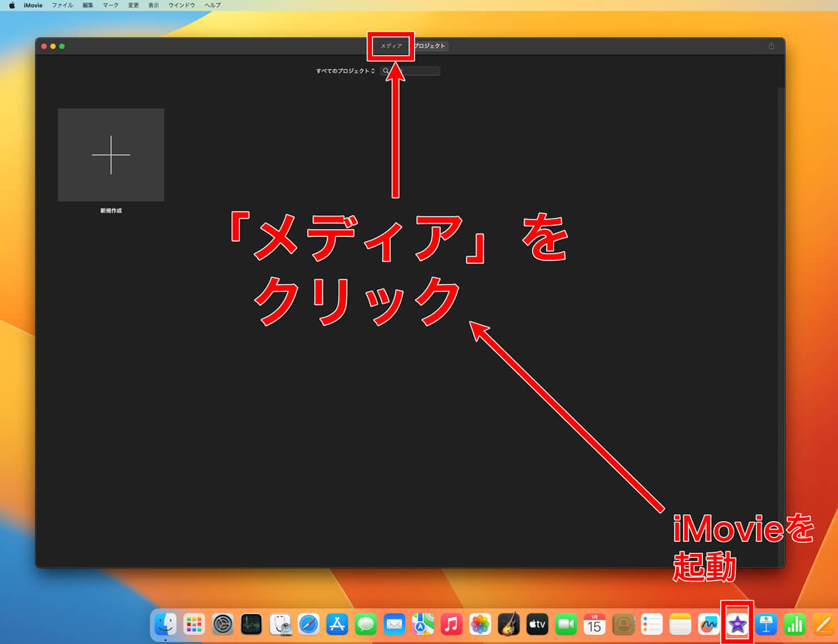Open Finder from the Dock
The image size is (838, 644).
[166, 623]
